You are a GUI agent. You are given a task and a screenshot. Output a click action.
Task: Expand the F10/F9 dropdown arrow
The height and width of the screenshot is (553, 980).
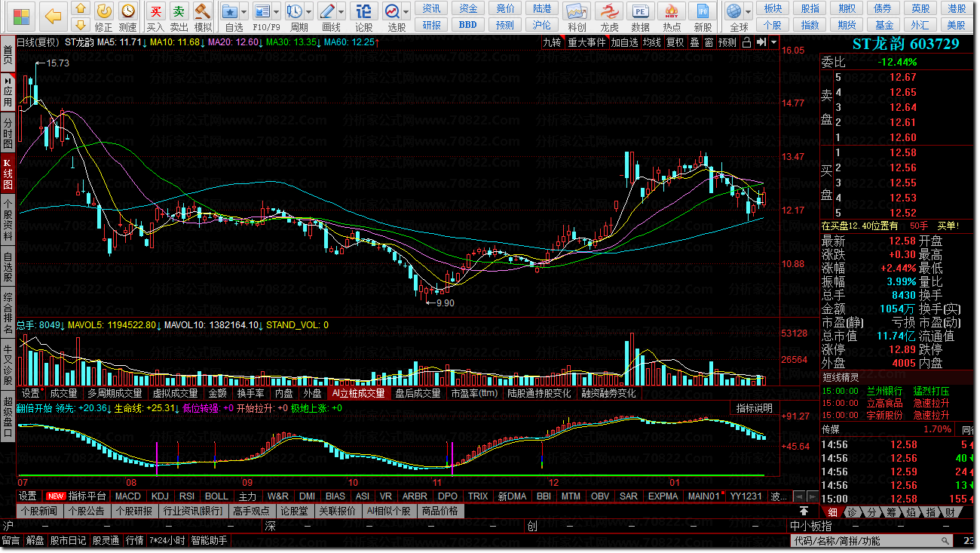point(277,12)
